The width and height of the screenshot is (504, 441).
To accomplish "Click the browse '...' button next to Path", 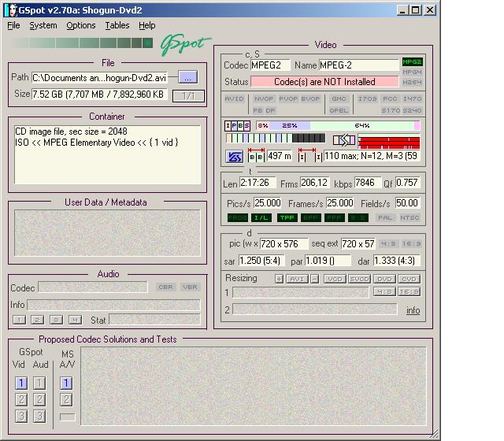I will (x=188, y=77).
